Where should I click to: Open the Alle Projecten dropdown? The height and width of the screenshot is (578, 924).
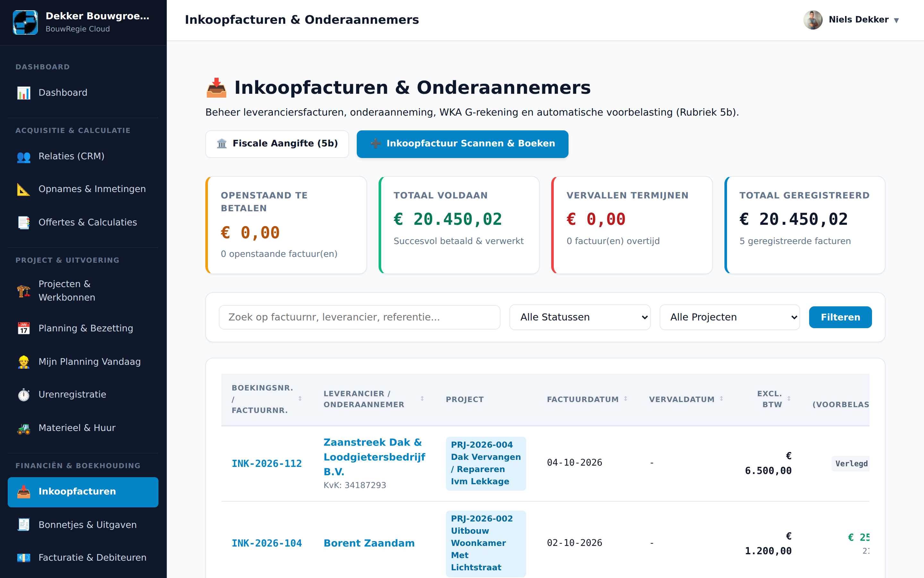(x=729, y=317)
